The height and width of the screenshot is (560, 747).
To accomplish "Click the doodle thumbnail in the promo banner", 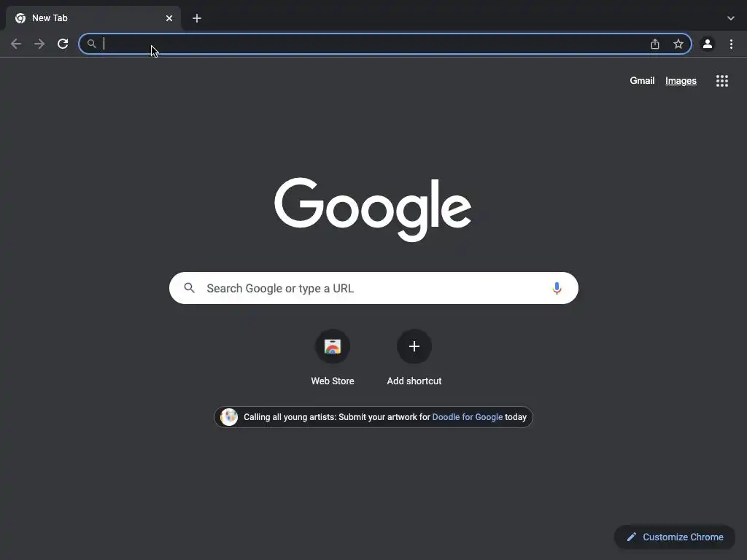I will (228, 417).
